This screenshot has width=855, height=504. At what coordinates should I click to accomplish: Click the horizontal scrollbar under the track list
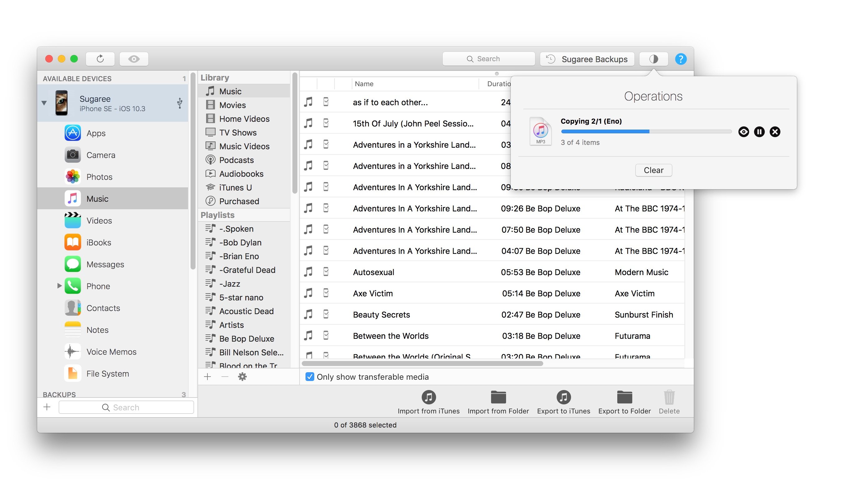coord(422,363)
